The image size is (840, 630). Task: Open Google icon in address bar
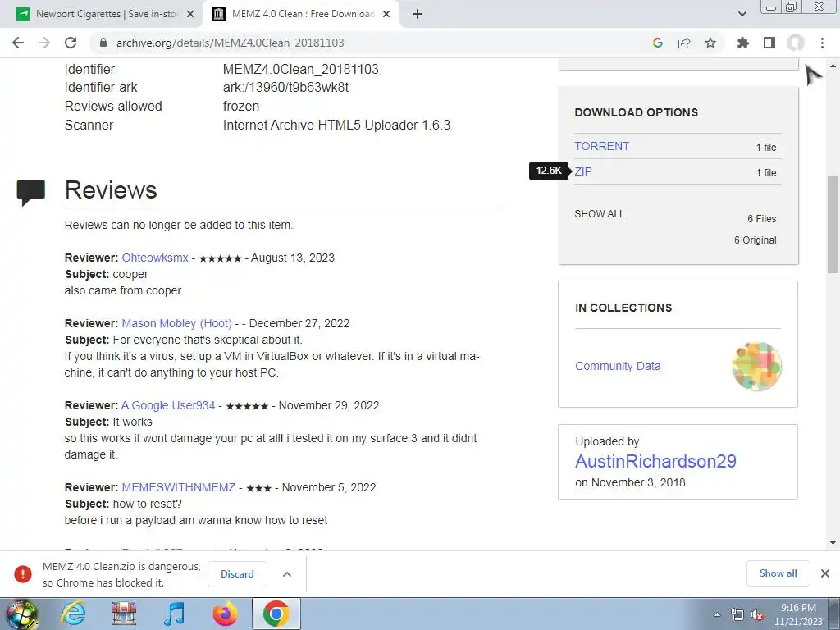click(658, 43)
